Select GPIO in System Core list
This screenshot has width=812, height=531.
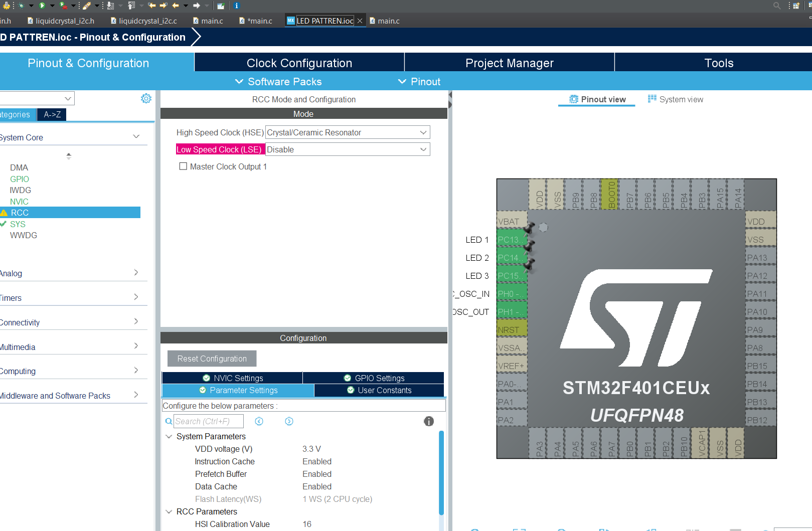[20, 179]
